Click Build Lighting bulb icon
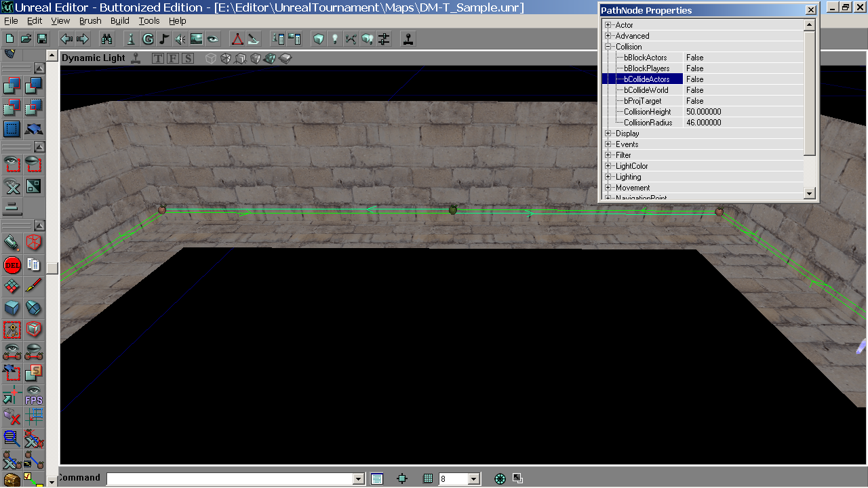Screen dimensions: 868x488 (335, 39)
